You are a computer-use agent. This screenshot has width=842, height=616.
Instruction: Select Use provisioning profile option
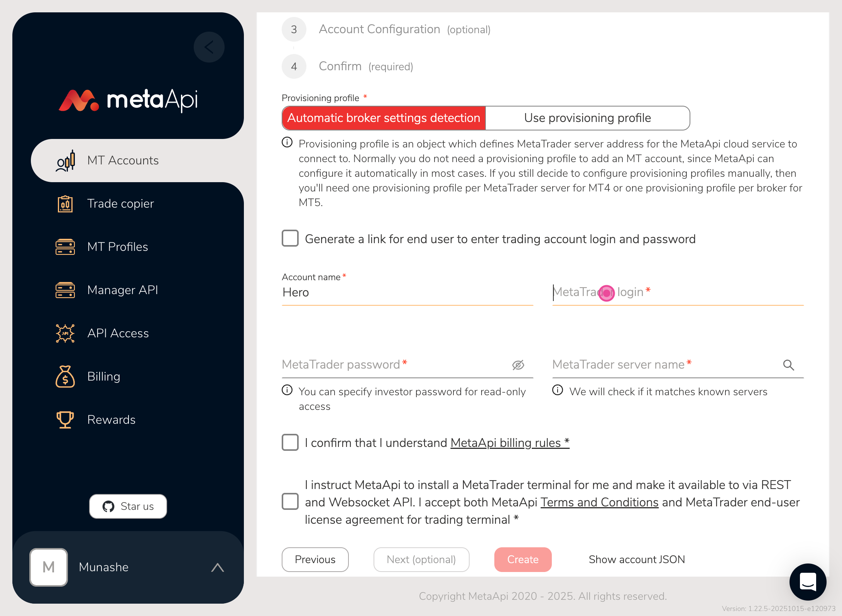tap(587, 118)
